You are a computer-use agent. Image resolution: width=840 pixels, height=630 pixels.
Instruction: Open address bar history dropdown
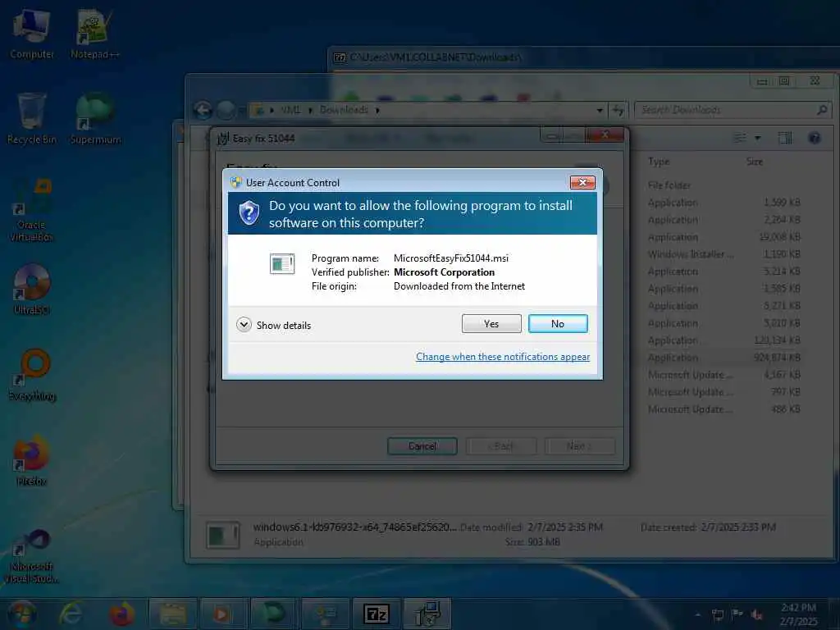click(x=600, y=111)
